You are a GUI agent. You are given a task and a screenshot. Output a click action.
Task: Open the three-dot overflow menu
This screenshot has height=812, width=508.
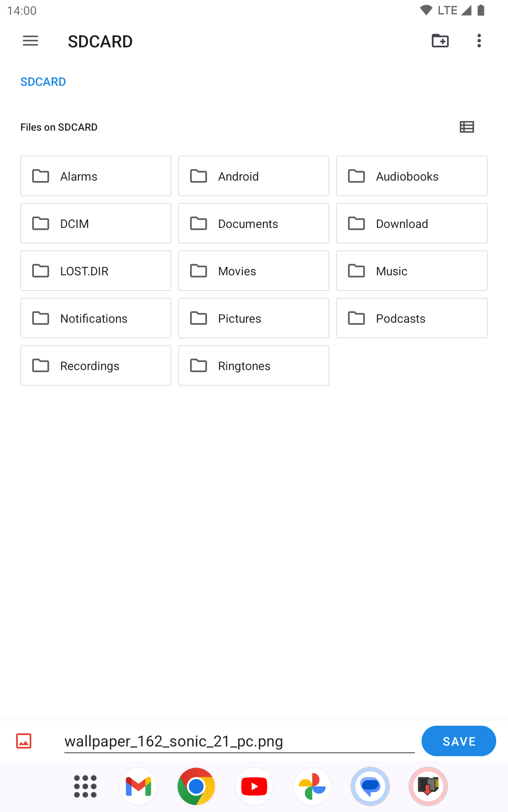[x=479, y=41]
